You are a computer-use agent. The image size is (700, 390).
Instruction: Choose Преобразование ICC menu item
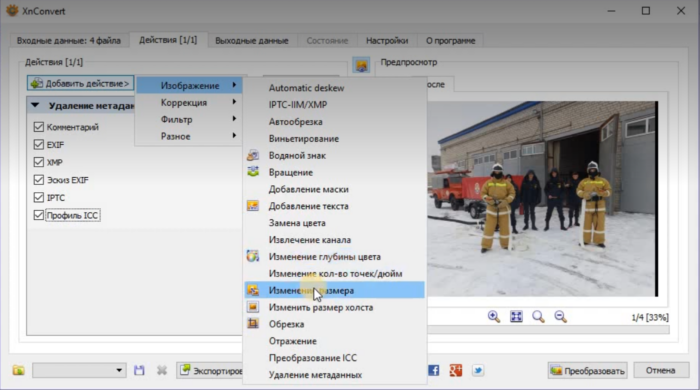[x=334, y=358]
